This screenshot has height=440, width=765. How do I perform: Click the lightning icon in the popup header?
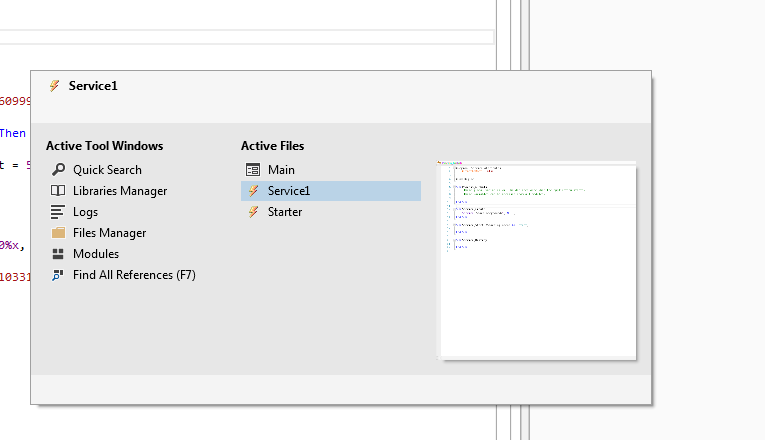click(54, 86)
